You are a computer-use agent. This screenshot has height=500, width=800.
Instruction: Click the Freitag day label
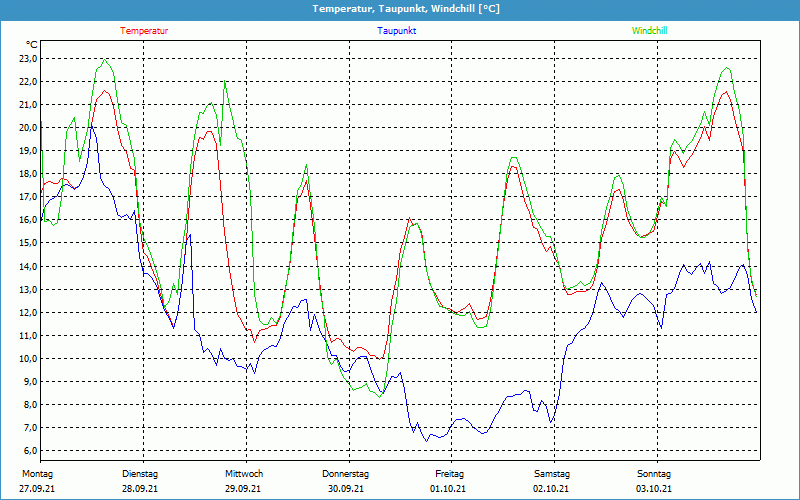point(449,474)
